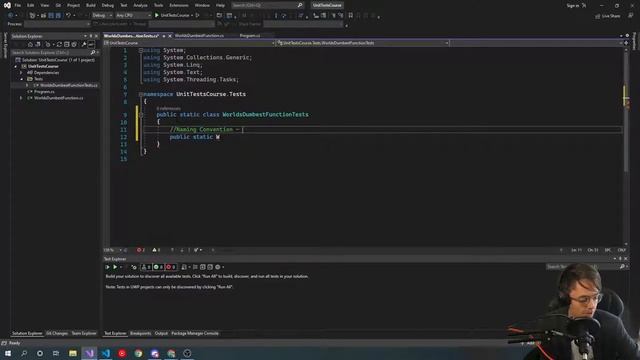Open Visual Studio Code from taskbar
The image size is (640, 360).
pos(106,353)
